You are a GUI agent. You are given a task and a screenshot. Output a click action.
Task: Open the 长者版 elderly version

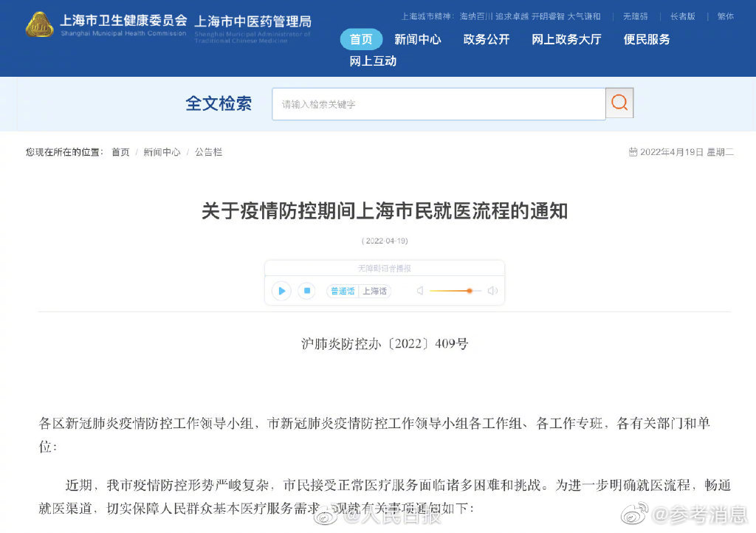[683, 16]
